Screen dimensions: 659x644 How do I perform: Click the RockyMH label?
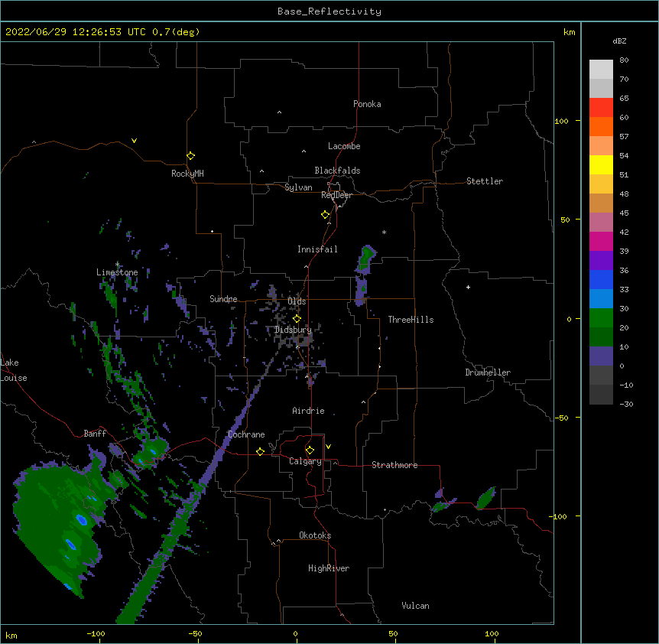(187, 174)
